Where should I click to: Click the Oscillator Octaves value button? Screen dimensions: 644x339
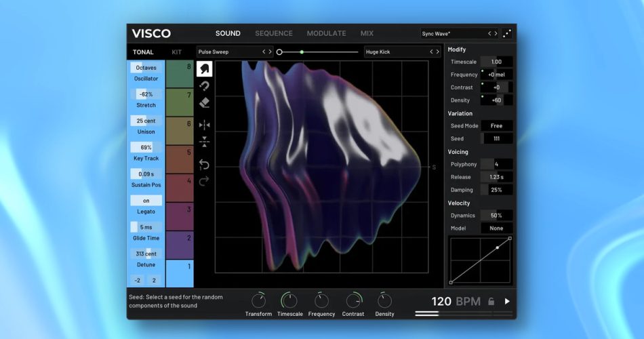coord(146,68)
